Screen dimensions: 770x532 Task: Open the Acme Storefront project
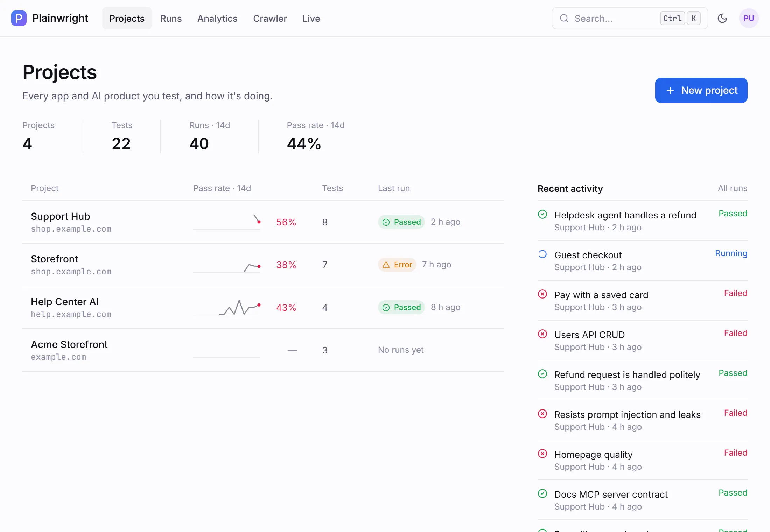pyautogui.click(x=263, y=350)
